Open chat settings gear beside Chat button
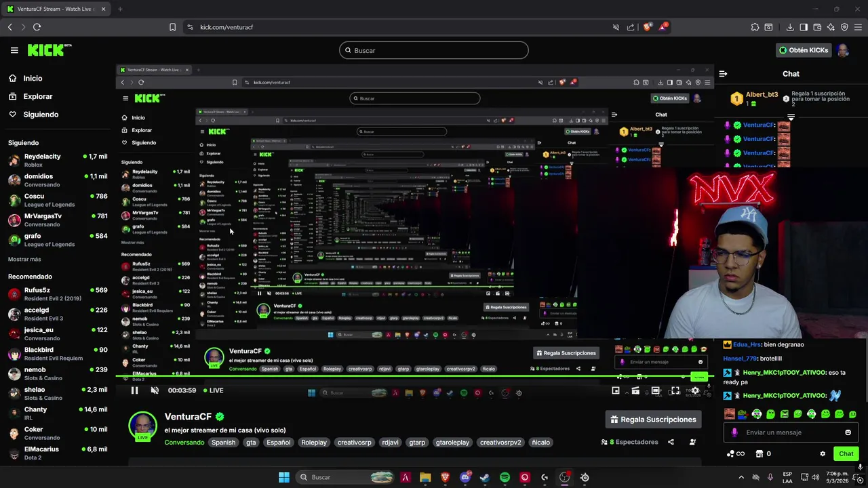The height and width of the screenshot is (488, 868). (x=823, y=454)
